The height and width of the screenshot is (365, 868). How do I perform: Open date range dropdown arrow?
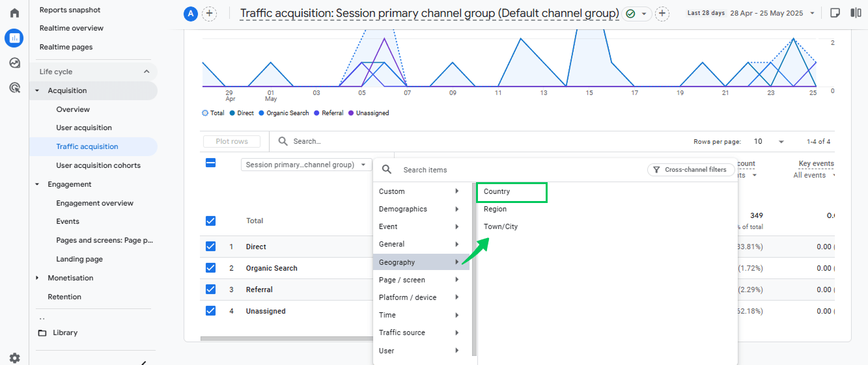[812, 14]
